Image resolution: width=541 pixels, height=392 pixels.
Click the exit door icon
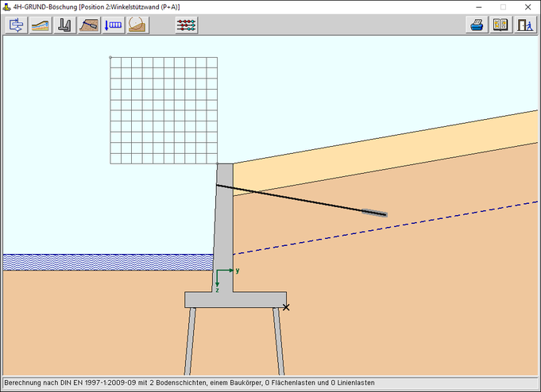tap(524, 25)
